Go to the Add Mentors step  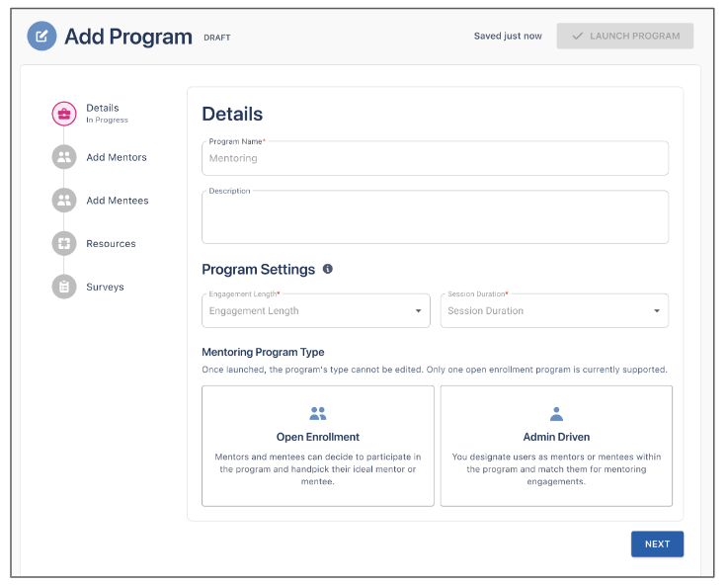[x=117, y=157]
